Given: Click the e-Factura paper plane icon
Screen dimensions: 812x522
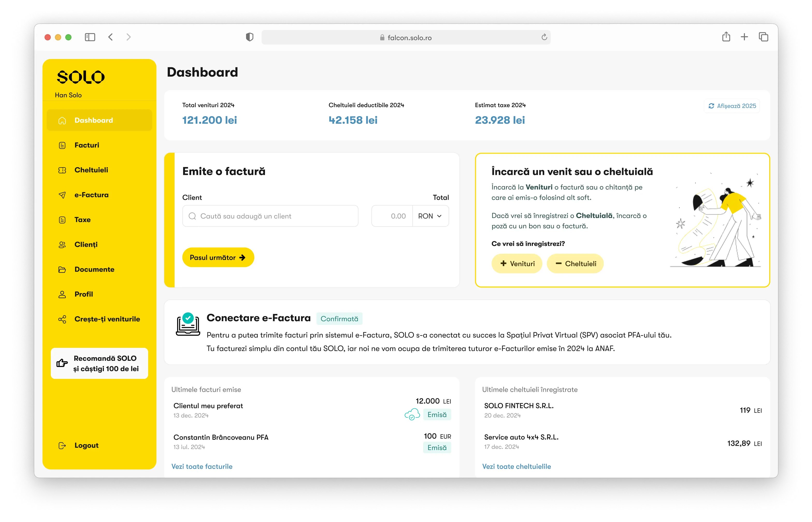Looking at the screenshot, I should pos(62,195).
